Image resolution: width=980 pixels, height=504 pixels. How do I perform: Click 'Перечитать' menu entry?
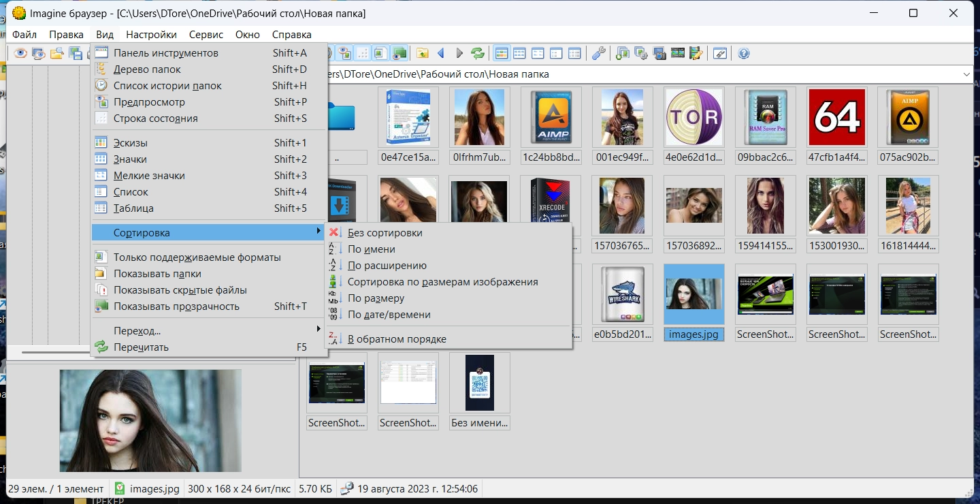[x=141, y=347]
